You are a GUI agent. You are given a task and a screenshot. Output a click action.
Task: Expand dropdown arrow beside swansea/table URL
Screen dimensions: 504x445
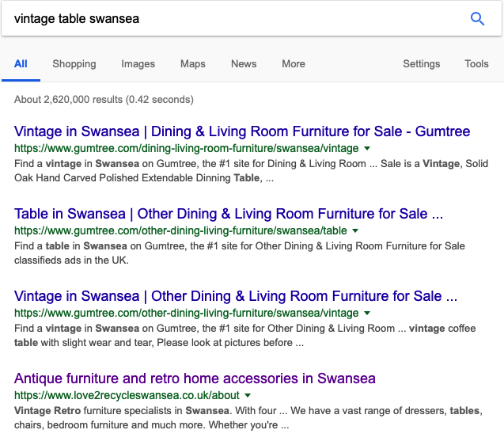355,230
